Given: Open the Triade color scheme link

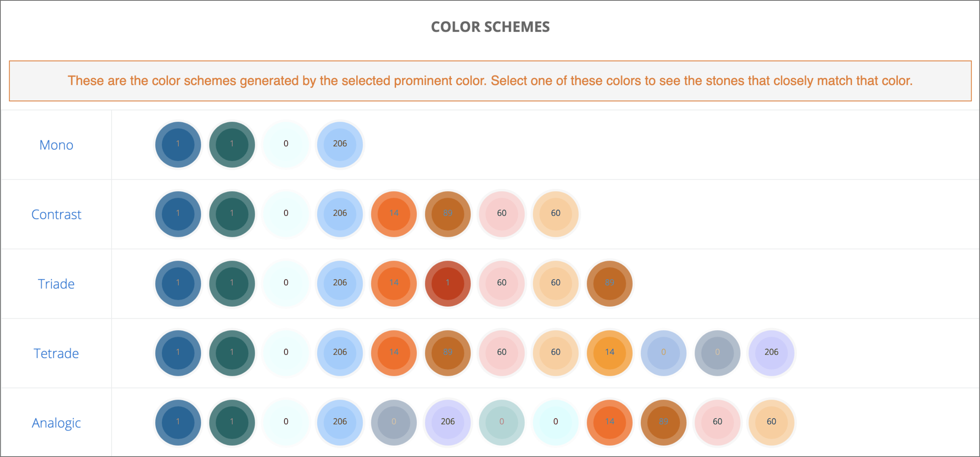Looking at the screenshot, I should [x=56, y=284].
